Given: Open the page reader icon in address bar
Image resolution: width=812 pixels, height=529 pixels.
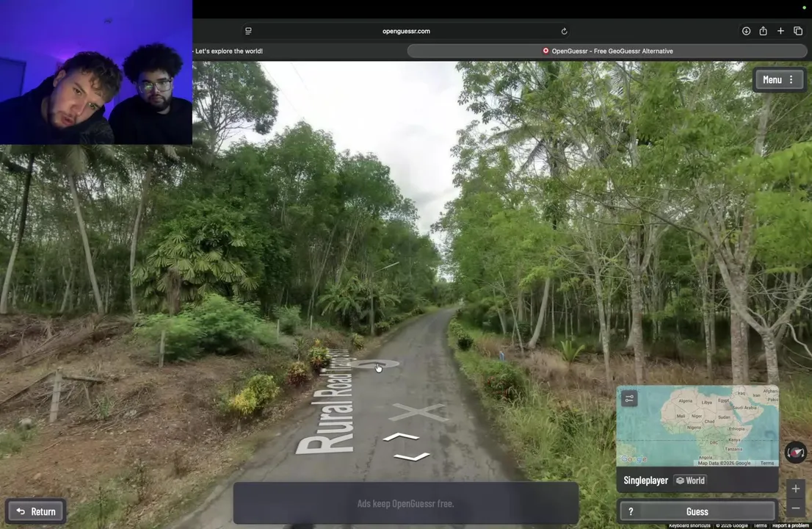Looking at the screenshot, I should 249,31.
